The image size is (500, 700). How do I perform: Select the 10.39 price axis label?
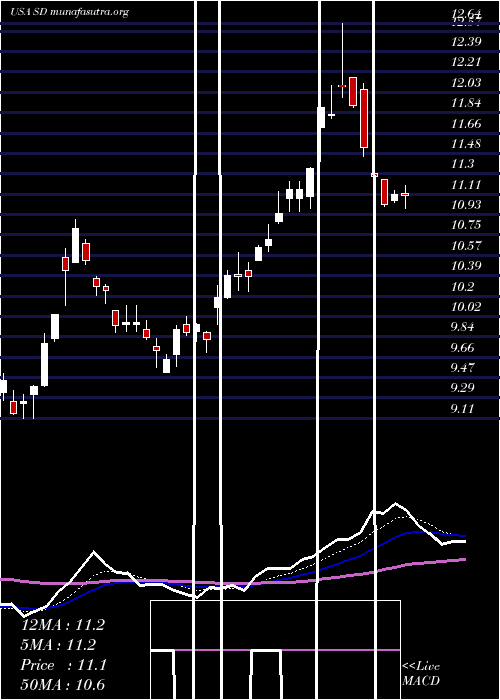[466, 266]
